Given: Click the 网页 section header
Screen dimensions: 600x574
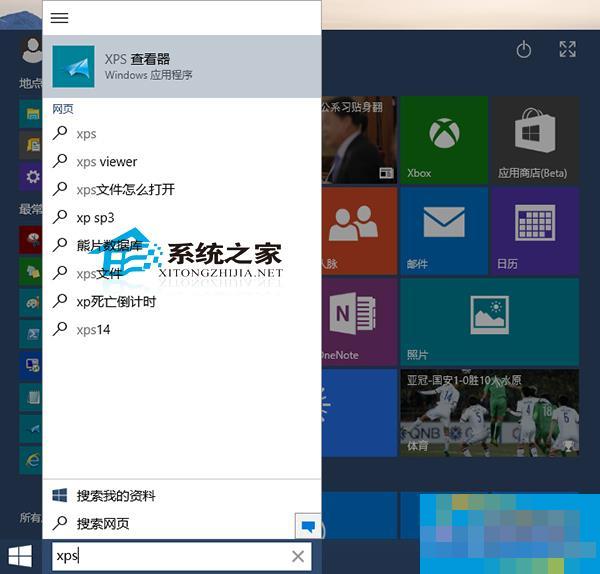Looking at the screenshot, I should coord(63,109).
